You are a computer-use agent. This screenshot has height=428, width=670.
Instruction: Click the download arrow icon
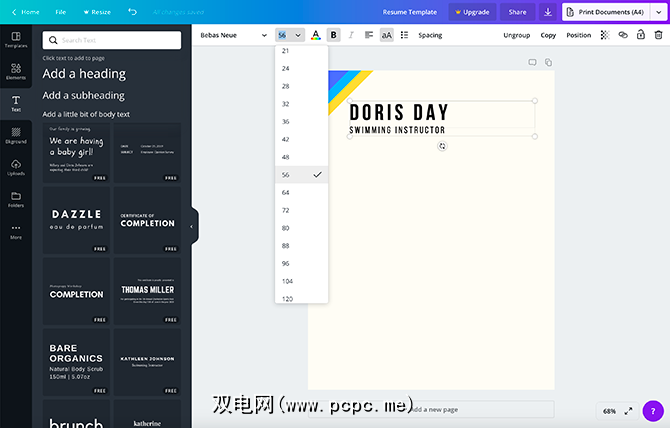tap(547, 12)
